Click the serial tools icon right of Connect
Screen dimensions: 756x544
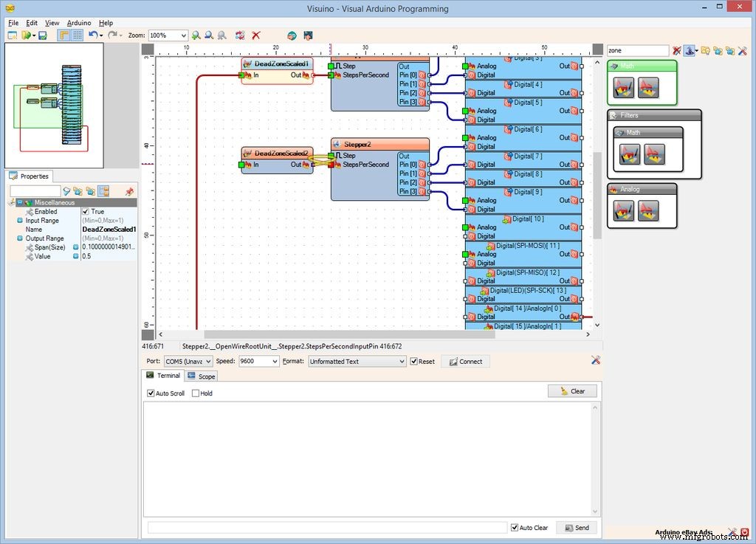pyautogui.click(x=595, y=360)
